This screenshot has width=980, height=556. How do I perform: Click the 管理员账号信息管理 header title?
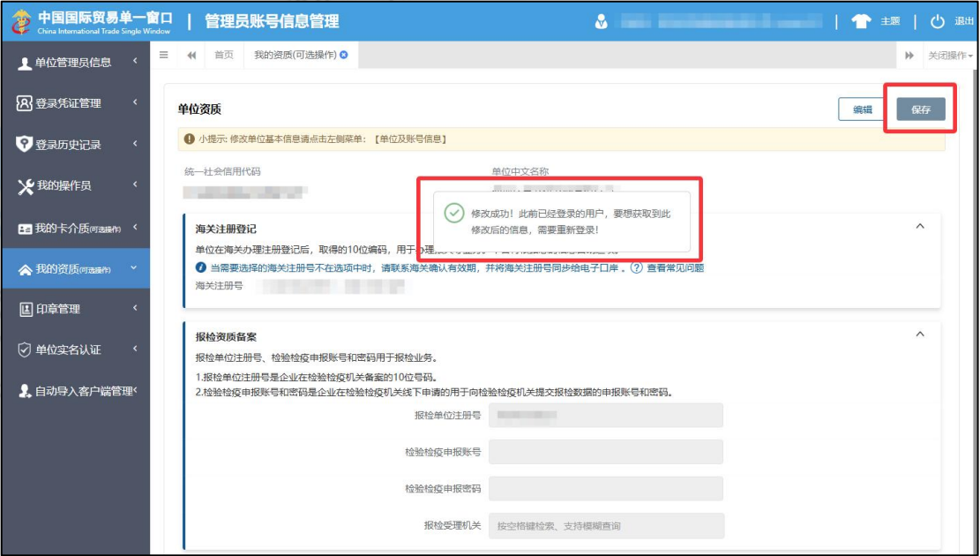point(272,21)
